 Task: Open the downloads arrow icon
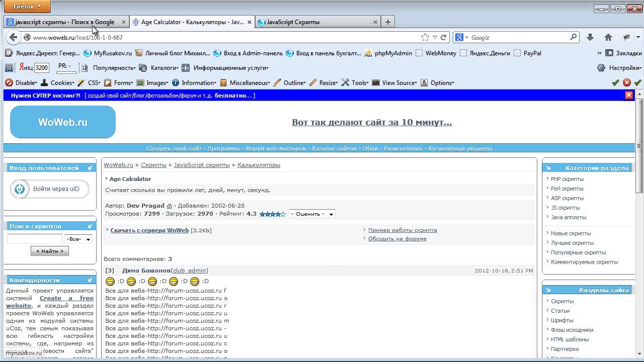[590, 37]
